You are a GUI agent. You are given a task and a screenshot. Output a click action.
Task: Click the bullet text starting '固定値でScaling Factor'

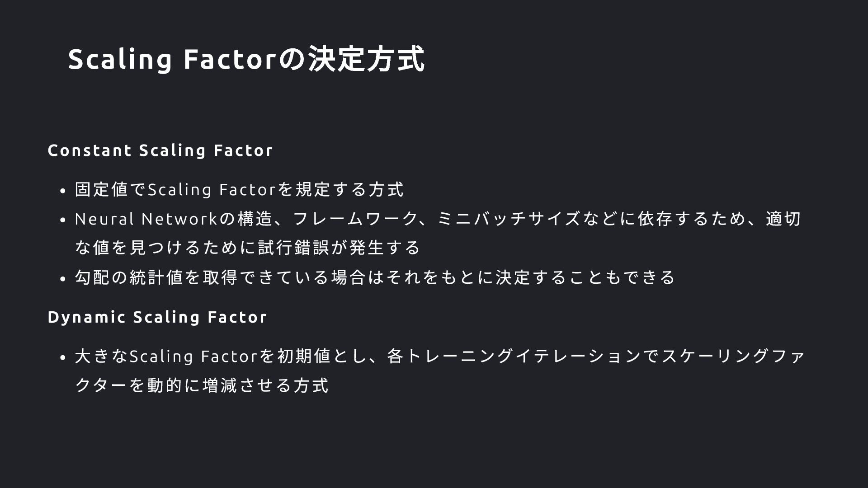pos(239,189)
